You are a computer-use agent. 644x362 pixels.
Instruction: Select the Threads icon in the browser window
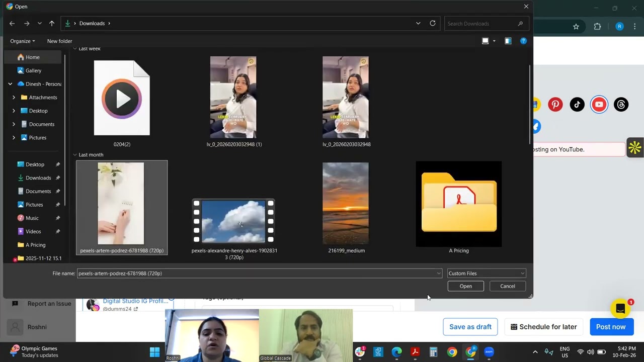tap(621, 105)
